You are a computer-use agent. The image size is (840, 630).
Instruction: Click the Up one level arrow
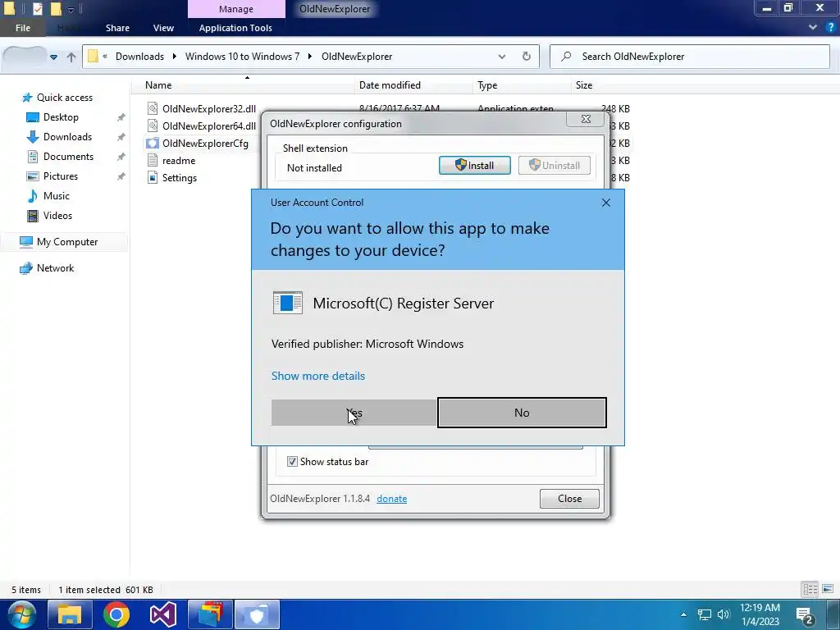click(x=71, y=57)
